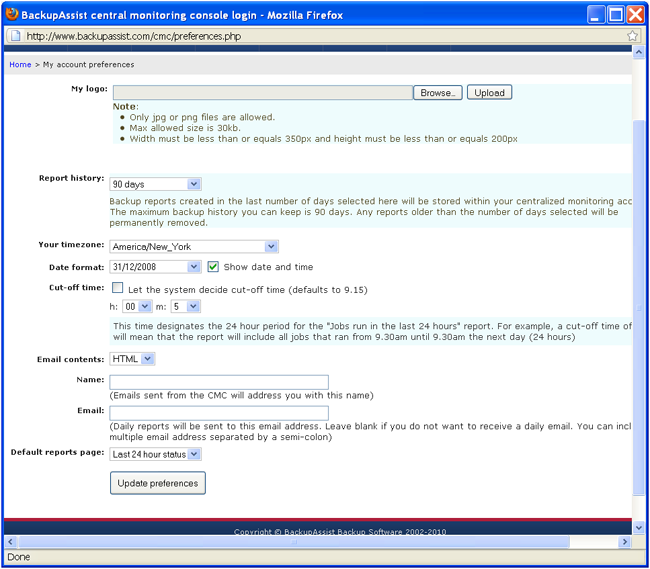This screenshot has width=650, height=569.
Task: Click the Name input field
Action: (219, 382)
